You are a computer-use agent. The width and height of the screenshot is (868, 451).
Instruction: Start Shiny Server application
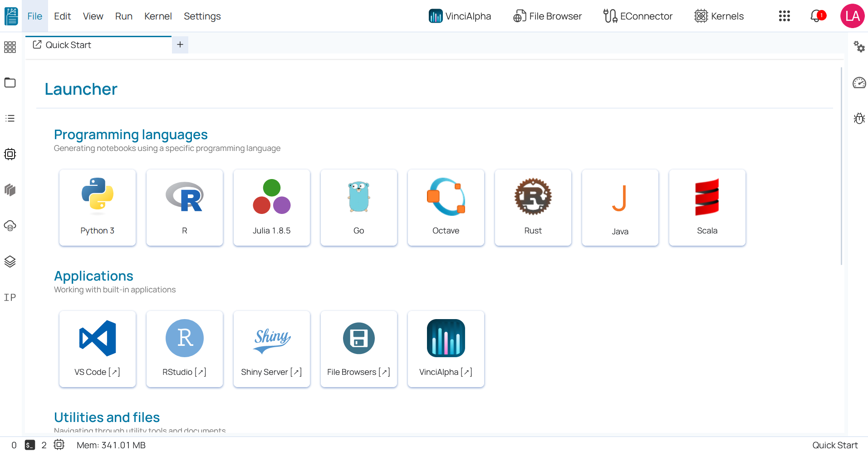pyautogui.click(x=272, y=349)
